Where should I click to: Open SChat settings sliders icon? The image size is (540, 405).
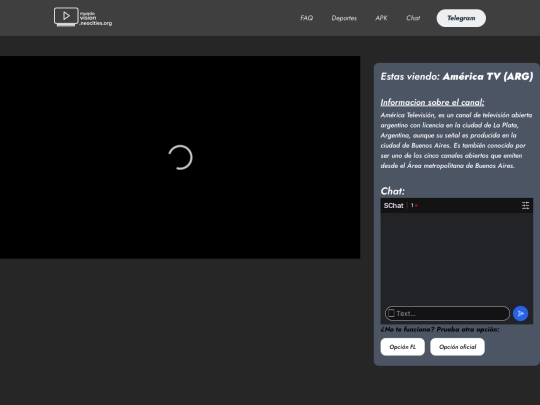[525, 206]
